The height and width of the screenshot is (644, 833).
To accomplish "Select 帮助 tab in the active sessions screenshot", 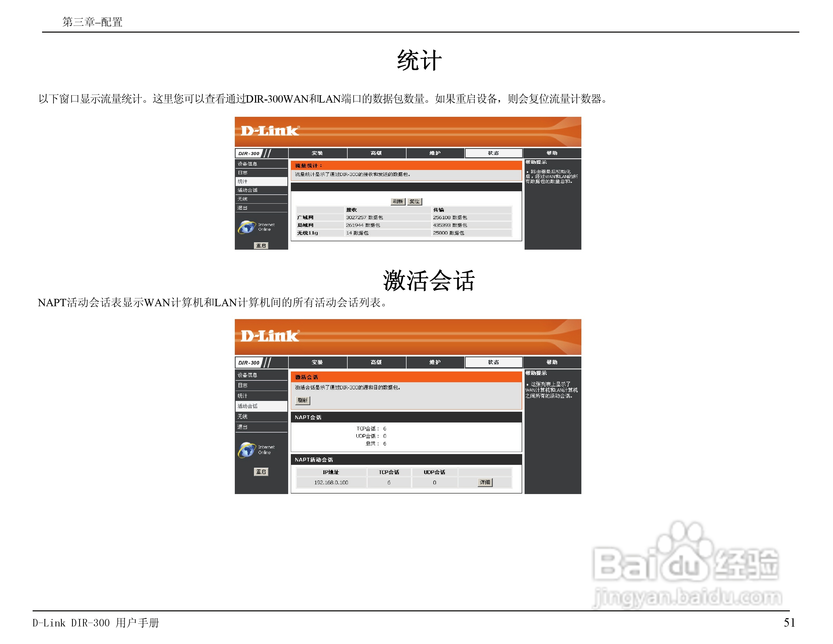I will (552, 362).
